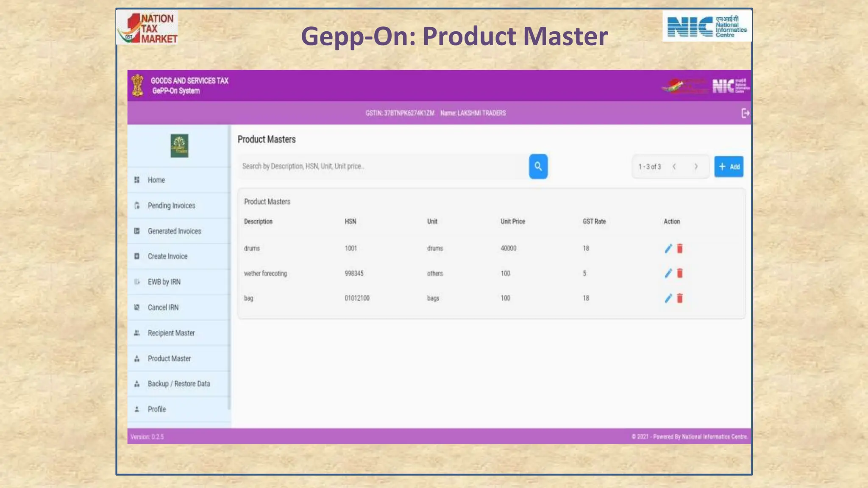868x488 pixels.
Task: Go to previous page of products
Action: [x=674, y=166]
